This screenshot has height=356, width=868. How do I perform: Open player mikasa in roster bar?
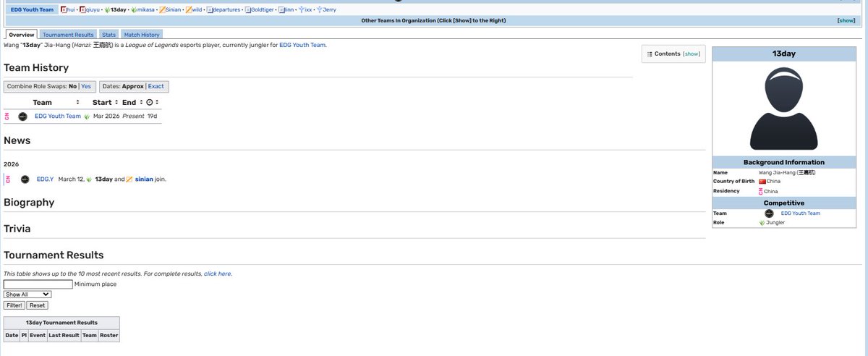click(145, 9)
